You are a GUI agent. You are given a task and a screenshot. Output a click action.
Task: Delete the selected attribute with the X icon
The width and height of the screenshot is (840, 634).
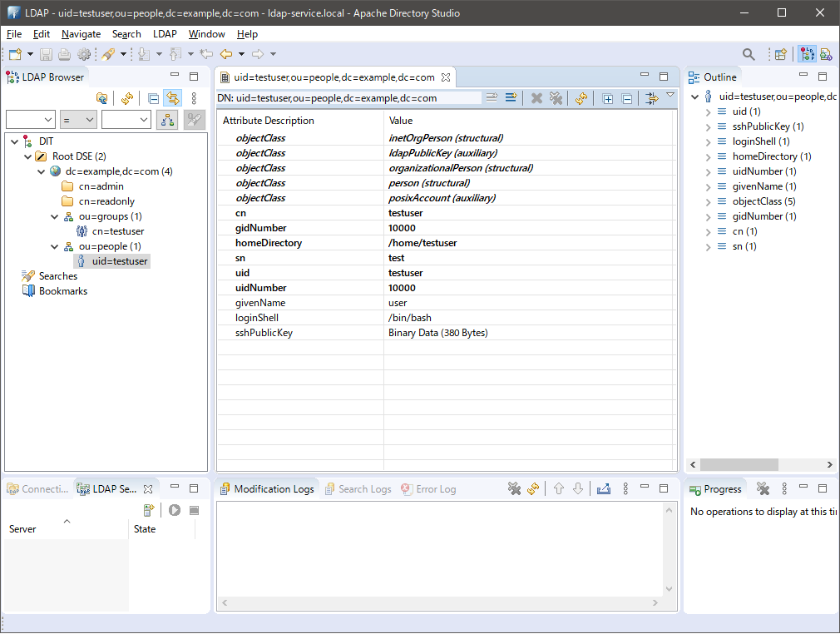click(536, 97)
